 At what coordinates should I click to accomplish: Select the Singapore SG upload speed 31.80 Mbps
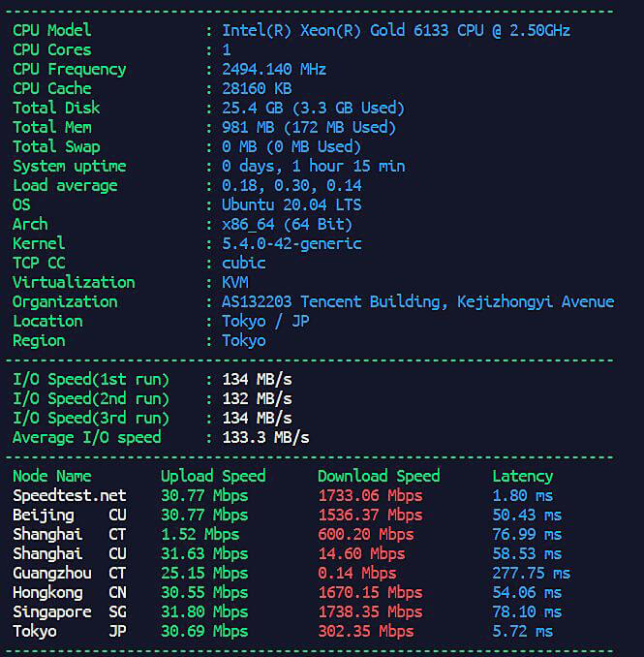pyautogui.click(x=204, y=612)
